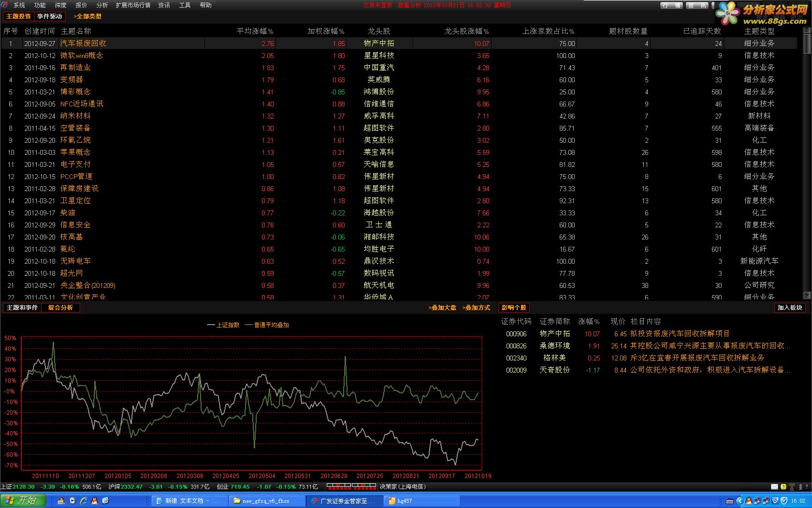Click the QQ penguin icon in the system tray
812x508 pixels.
click(x=749, y=501)
